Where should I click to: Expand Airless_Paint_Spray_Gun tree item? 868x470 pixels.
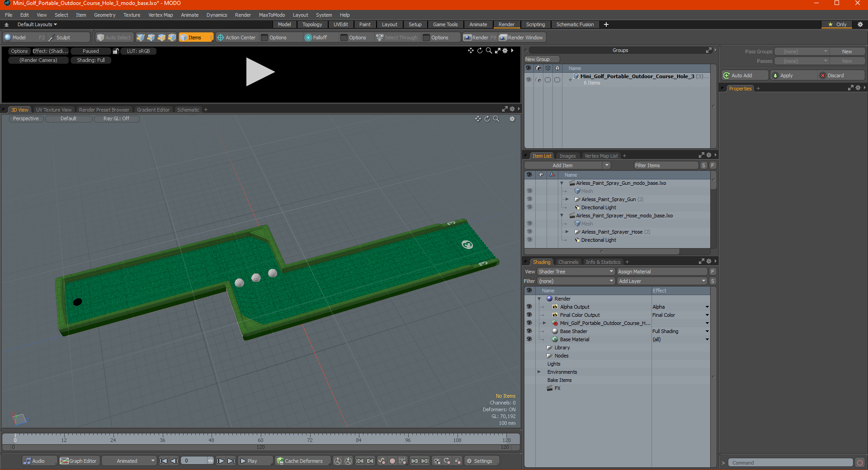click(567, 199)
